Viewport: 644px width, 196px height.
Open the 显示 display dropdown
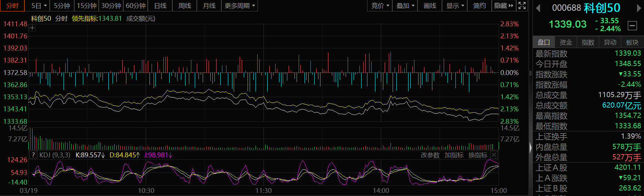tap(455, 6)
